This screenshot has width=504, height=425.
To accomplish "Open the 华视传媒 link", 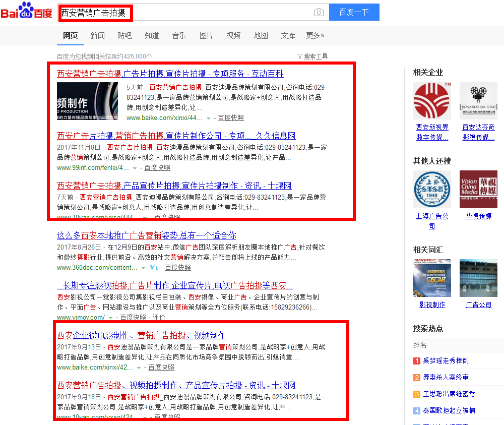I will (479, 216).
